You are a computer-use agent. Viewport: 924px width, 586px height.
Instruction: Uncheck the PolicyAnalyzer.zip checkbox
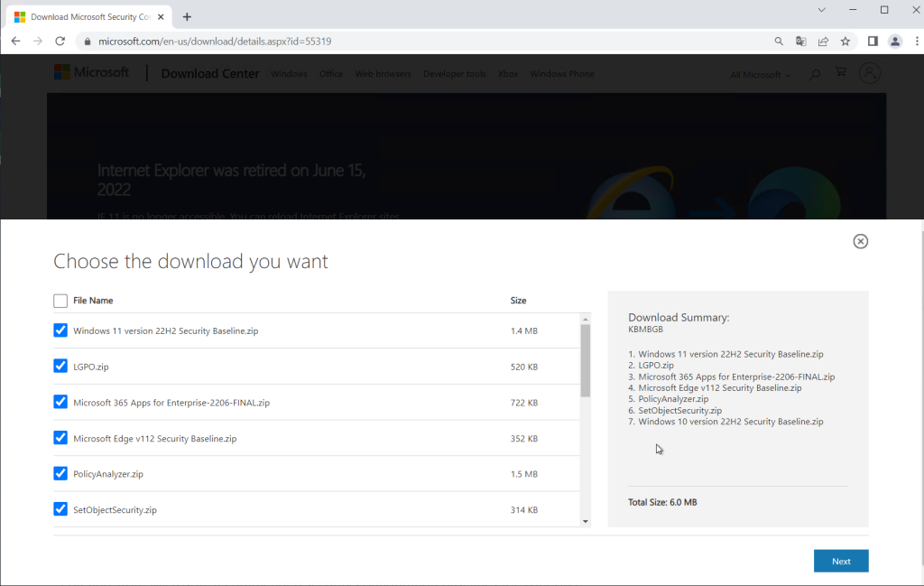(60, 473)
